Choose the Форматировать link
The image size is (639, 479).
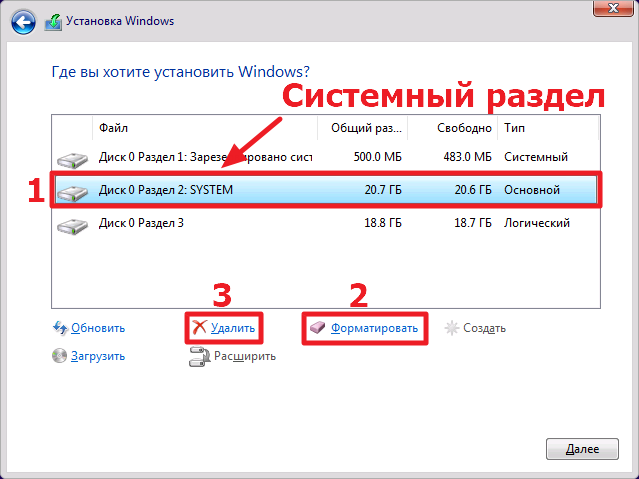[374, 328]
